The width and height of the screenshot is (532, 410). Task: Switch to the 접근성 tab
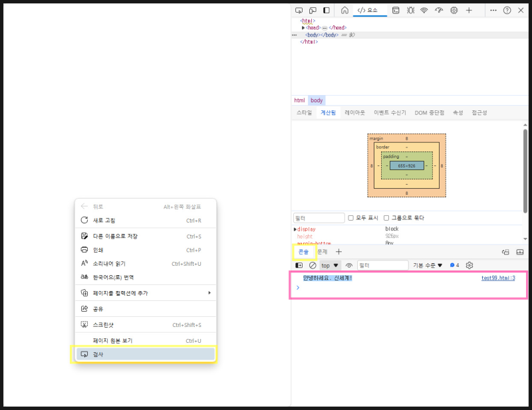click(x=479, y=112)
